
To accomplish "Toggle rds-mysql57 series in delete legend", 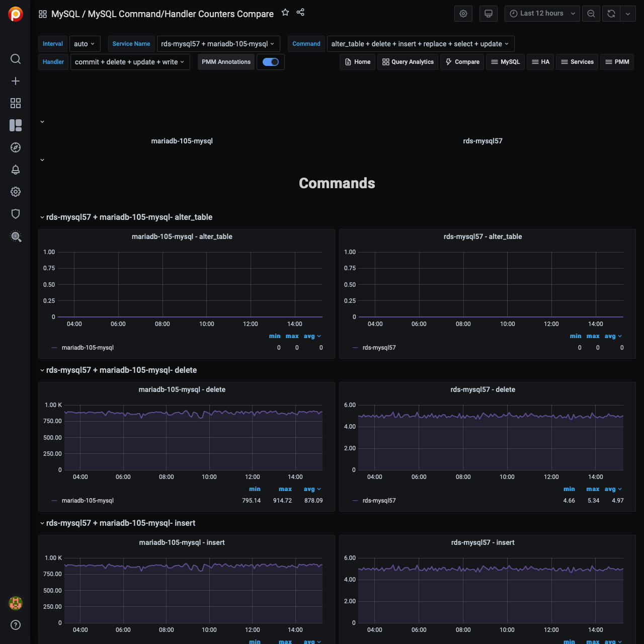I will pyautogui.click(x=379, y=501).
